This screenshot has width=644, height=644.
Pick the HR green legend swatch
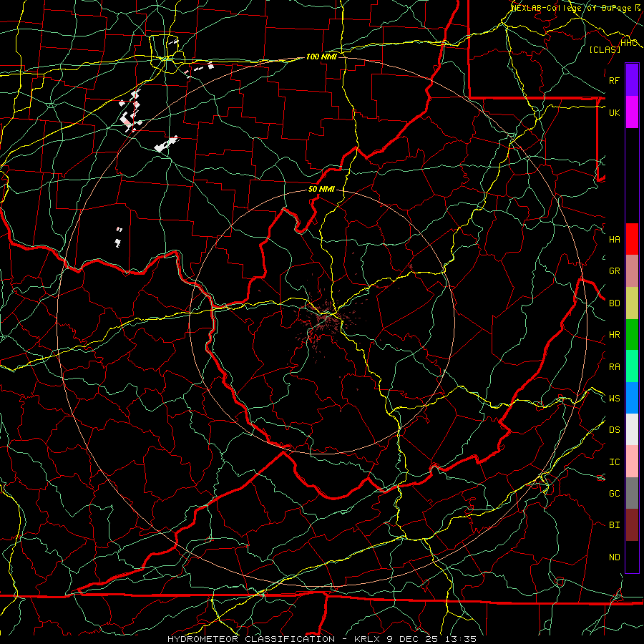click(x=632, y=335)
